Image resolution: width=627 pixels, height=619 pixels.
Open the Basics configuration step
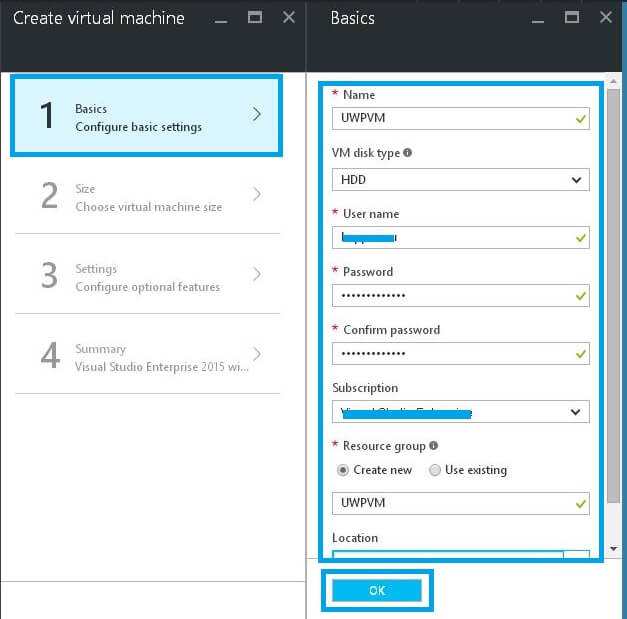coord(146,116)
